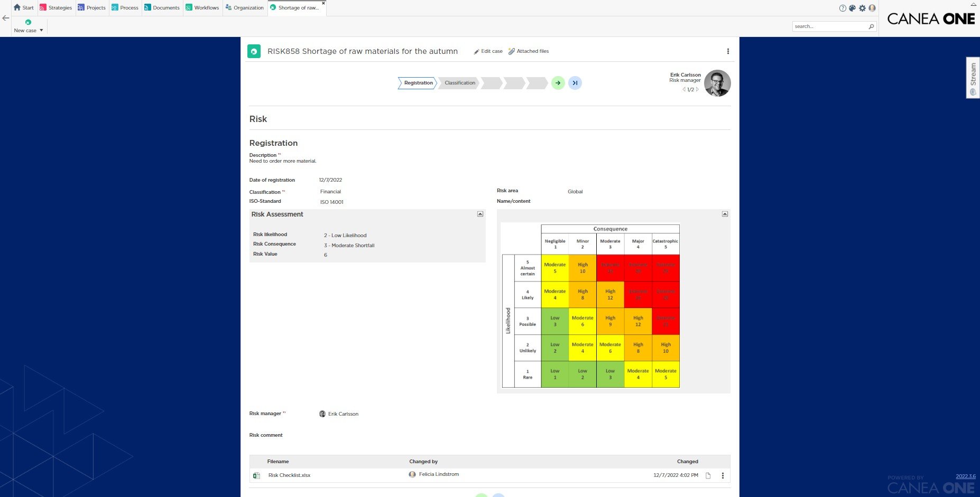Open the settings gear icon

tap(862, 8)
